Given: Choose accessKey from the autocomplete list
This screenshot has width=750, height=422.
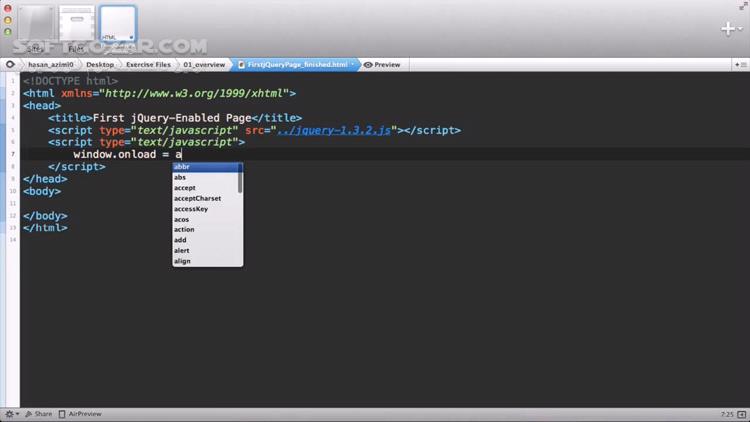Looking at the screenshot, I should click(205, 209).
